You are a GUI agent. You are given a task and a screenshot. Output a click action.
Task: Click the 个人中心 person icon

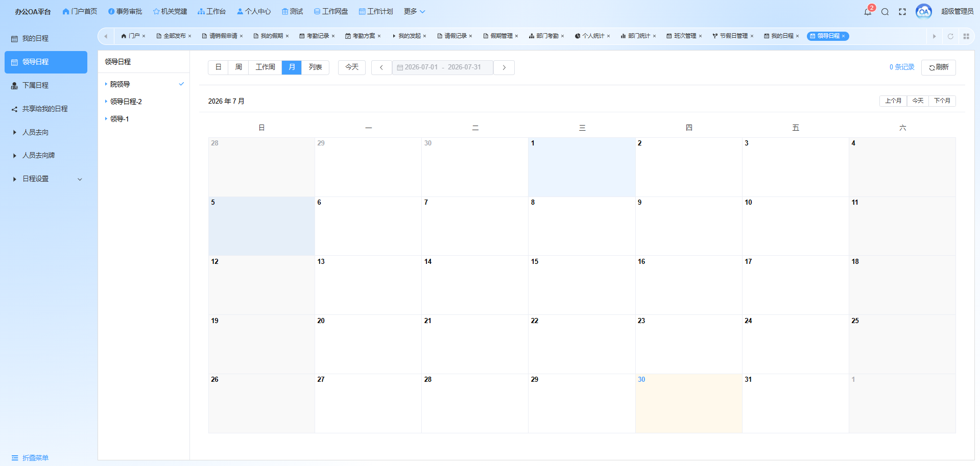(240, 11)
